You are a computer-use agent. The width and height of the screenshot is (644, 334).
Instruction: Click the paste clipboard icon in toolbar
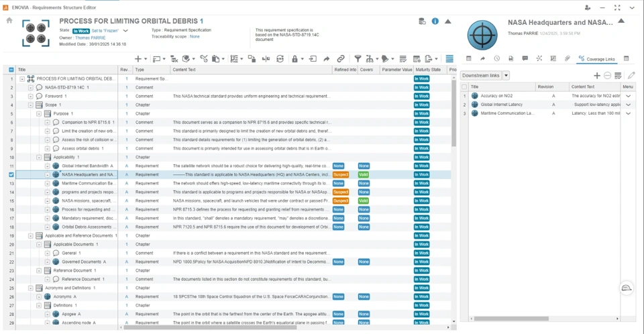215,59
